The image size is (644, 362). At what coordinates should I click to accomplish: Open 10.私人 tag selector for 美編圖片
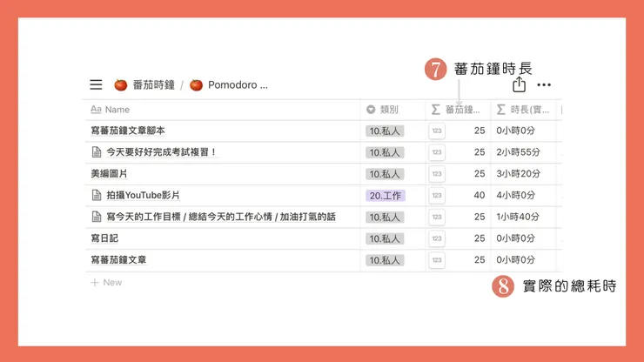[385, 174]
